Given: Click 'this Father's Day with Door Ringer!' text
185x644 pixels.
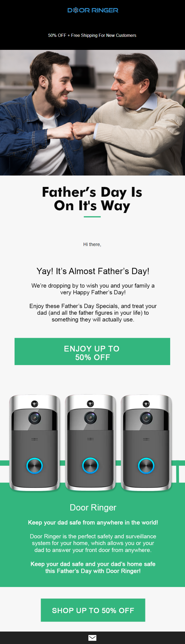Looking at the screenshot, I should tap(93, 571).
